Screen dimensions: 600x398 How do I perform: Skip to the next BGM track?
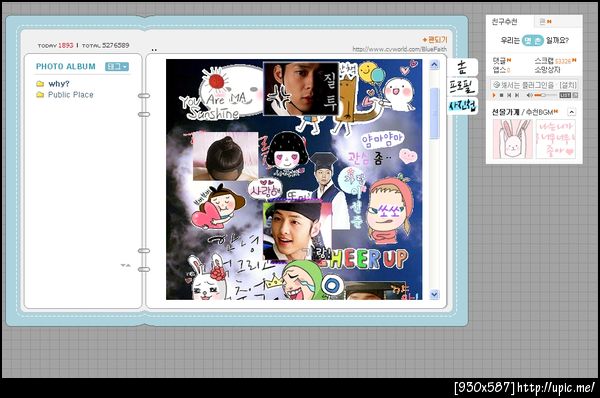coord(517,95)
